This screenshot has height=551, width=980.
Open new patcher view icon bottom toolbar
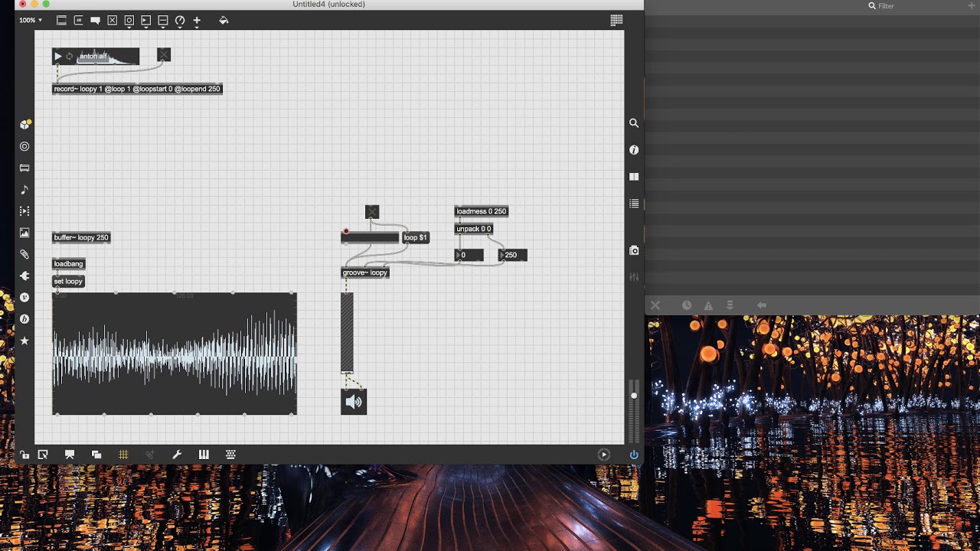click(x=43, y=455)
